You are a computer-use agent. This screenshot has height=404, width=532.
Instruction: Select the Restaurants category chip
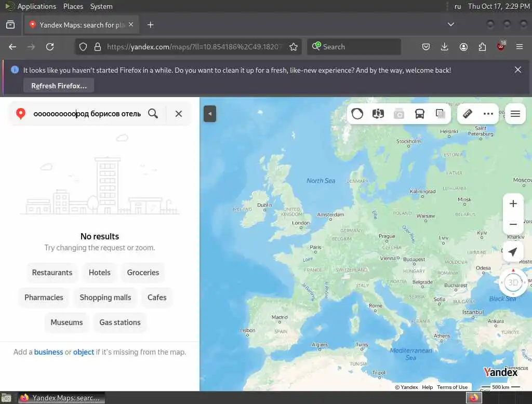52,273
